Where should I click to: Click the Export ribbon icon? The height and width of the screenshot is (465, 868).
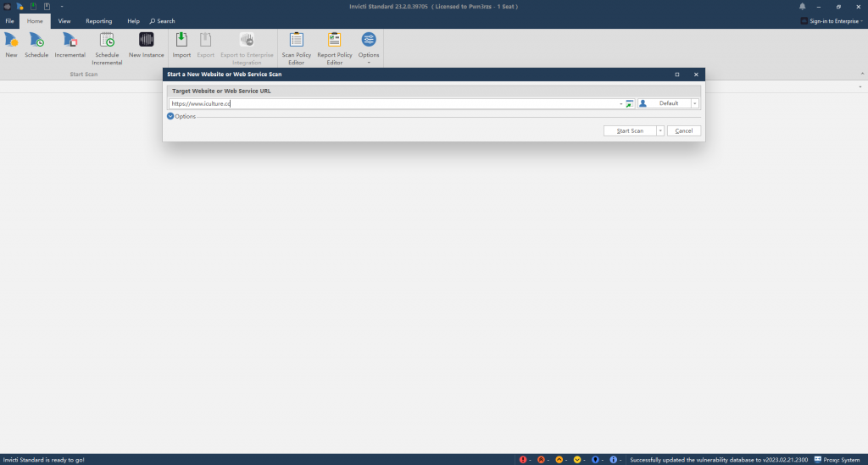coord(205,46)
